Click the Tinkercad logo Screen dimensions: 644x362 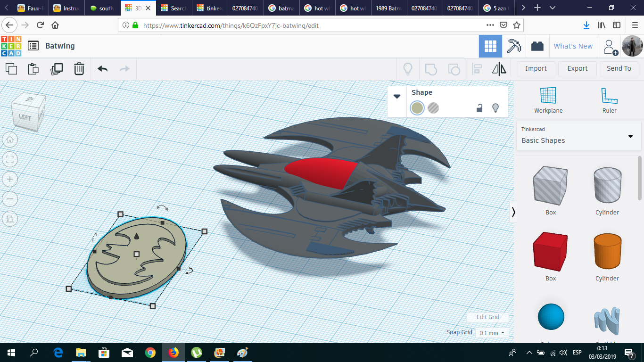tap(11, 46)
